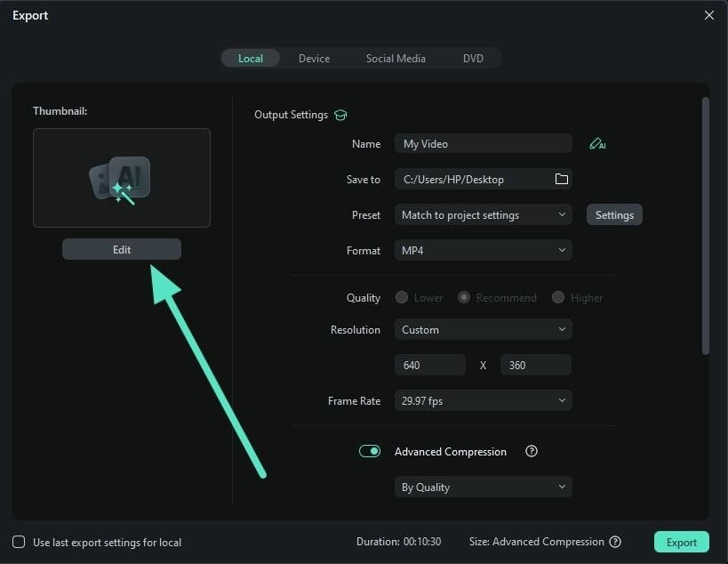Expand the Frame Rate dropdown

point(483,400)
